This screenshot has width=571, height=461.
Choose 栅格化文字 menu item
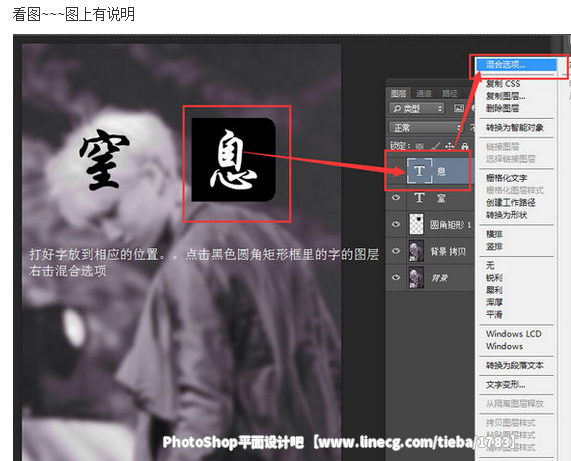pos(507,178)
